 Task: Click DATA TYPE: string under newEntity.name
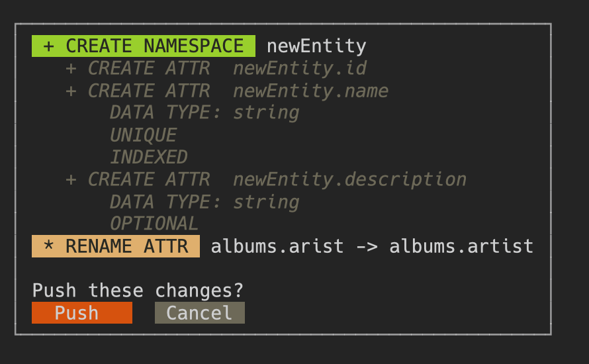tap(204, 113)
